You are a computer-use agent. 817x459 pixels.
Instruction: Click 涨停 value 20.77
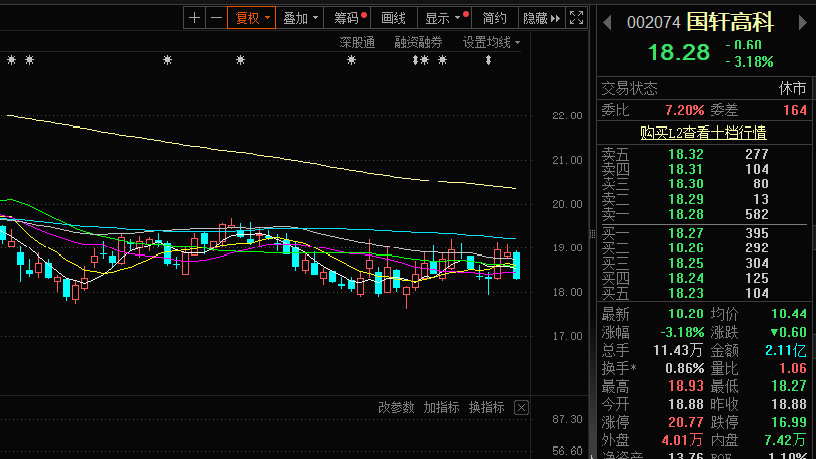pos(686,423)
